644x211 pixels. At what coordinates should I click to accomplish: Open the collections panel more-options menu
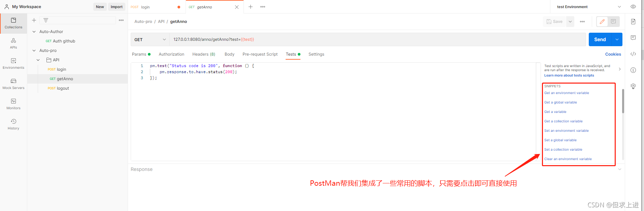click(x=121, y=20)
